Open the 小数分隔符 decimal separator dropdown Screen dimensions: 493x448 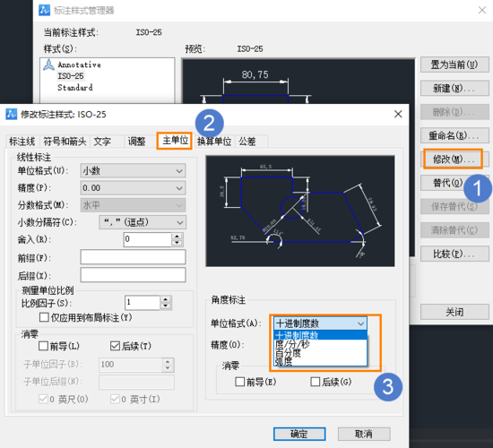click(143, 222)
